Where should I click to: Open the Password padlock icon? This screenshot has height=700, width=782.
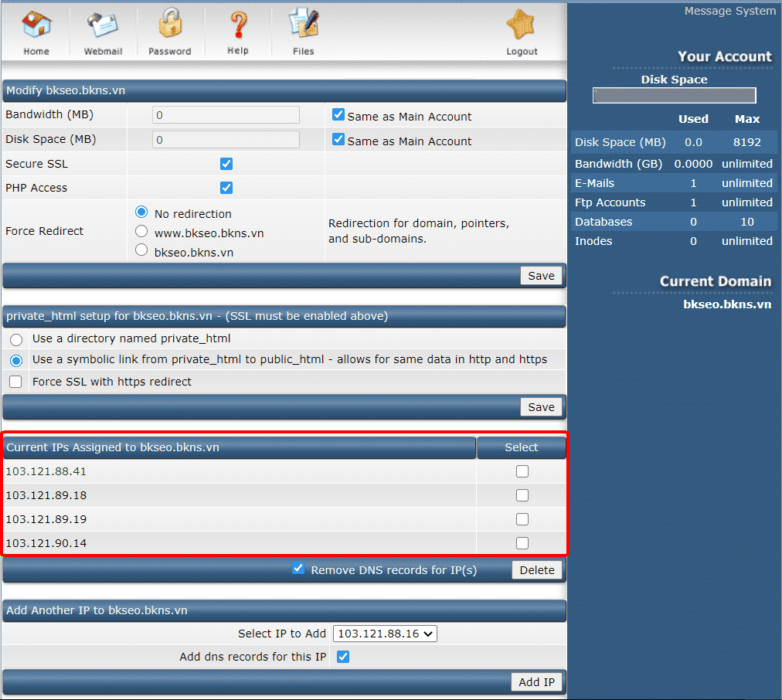point(170,23)
